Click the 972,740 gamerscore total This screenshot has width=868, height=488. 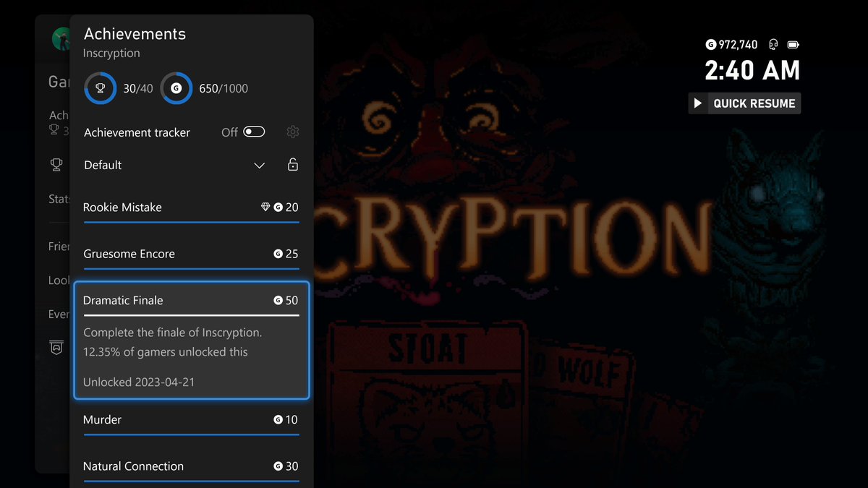(x=738, y=45)
